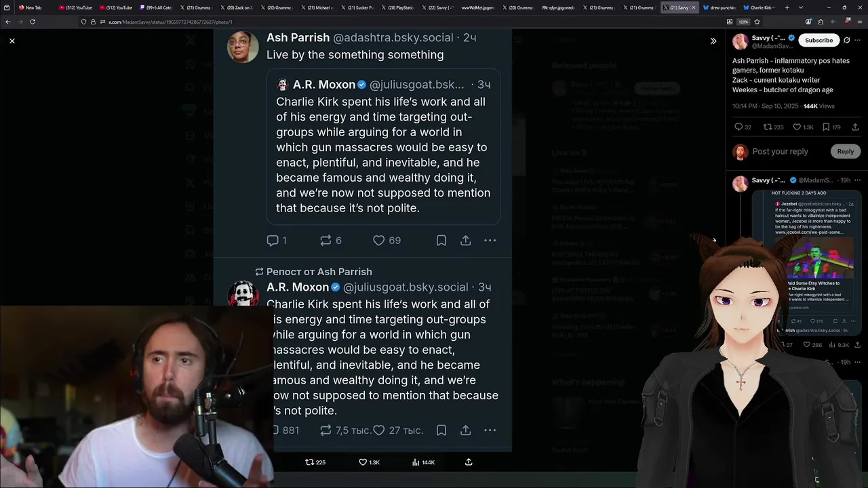Viewport: 868px width, 488px height.
Task: View analytics icon showing 144K in bottom bar
Action: click(x=423, y=462)
